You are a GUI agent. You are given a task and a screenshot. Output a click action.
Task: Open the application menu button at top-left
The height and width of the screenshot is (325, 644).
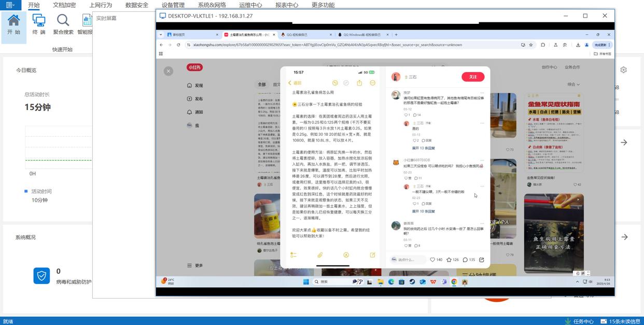10,5
